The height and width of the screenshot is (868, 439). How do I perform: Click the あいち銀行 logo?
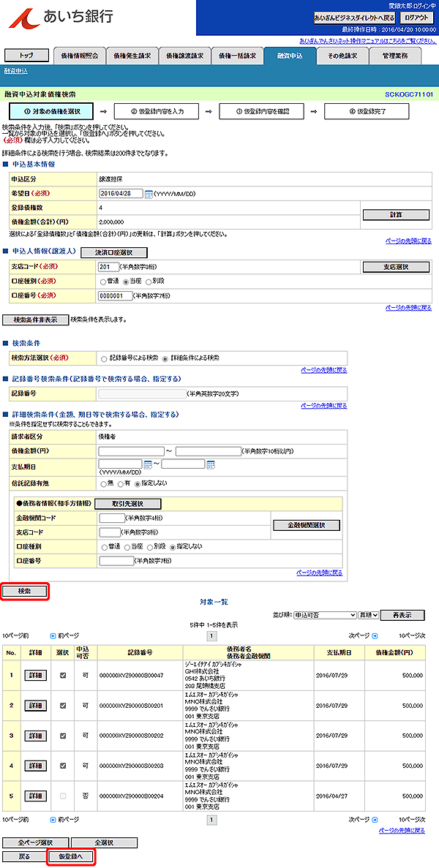click(61, 17)
